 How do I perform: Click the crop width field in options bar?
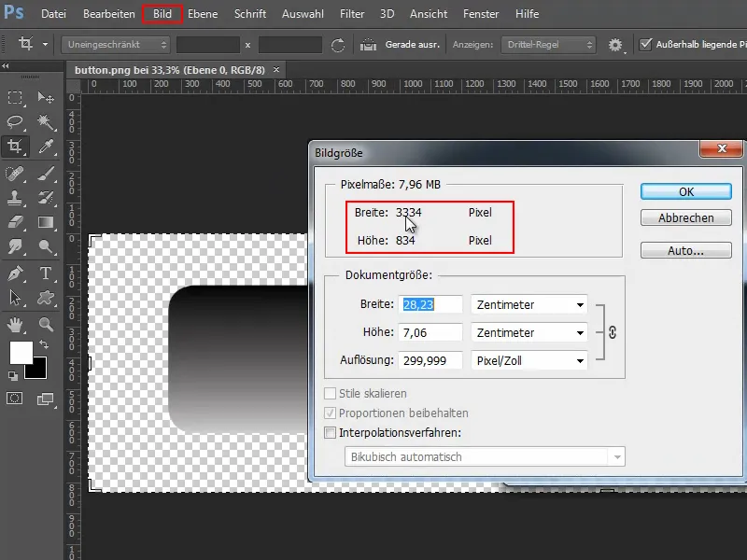[208, 45]
